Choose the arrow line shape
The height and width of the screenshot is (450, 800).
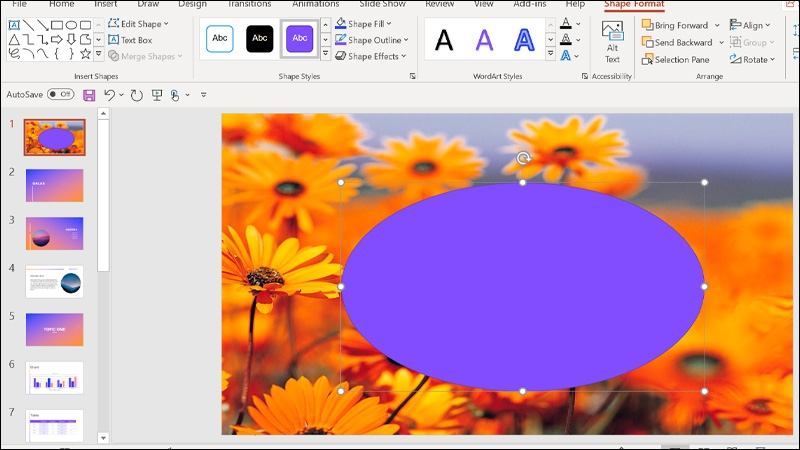(x=42, y=24)
